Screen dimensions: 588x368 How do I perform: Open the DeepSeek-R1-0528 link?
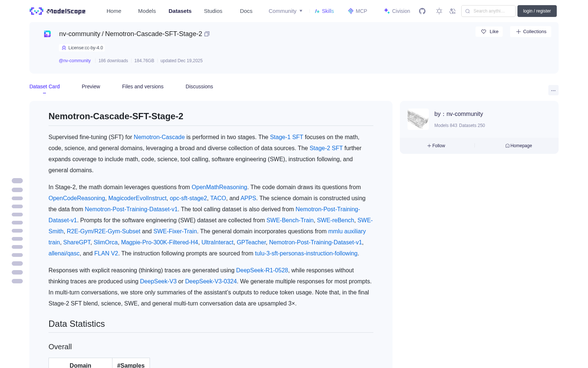[x=262, y=270]
